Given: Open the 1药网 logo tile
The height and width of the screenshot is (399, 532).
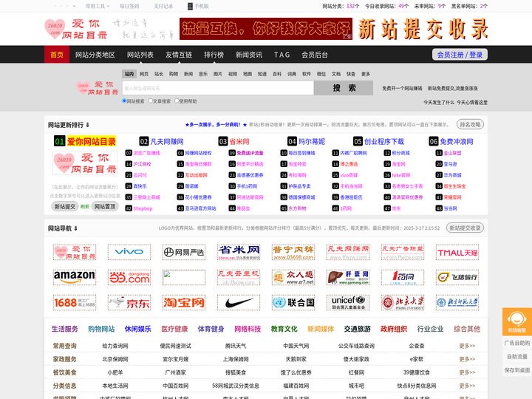Looking at the screenshot, I should tap(403, 277).
